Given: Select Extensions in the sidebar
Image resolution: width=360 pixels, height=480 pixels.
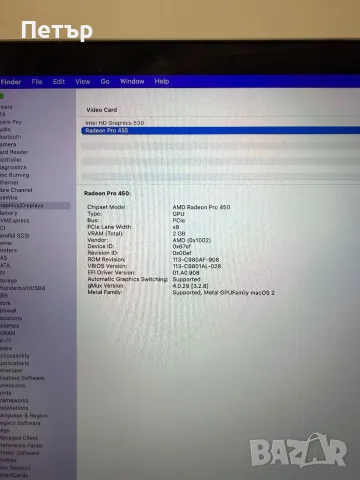Looking at the screenshot, I should [x=13, y=386].
